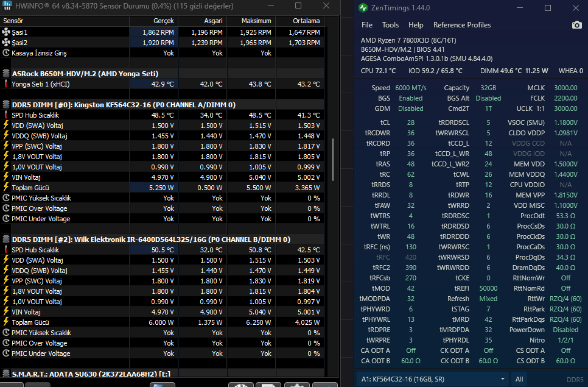Take a screenshot with the ZenTimings camera icon
The image size is (588, 387).
(577, 25)
